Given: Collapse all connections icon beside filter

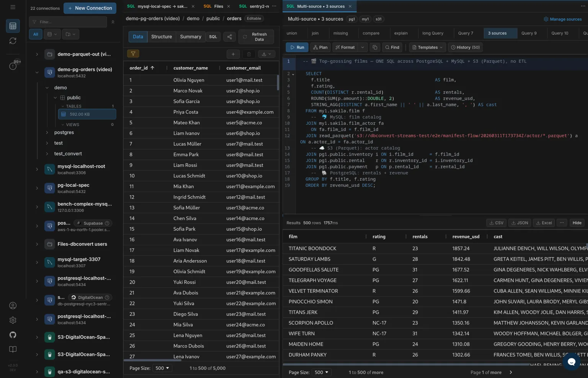Looking at the screenshot, I should (113, 22).
